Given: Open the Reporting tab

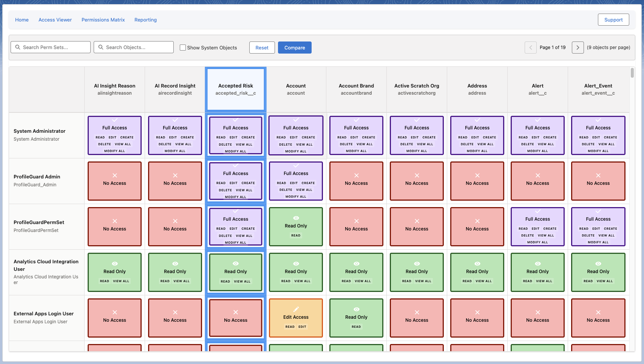Looking at the screenshot, I should pos(145,20).
